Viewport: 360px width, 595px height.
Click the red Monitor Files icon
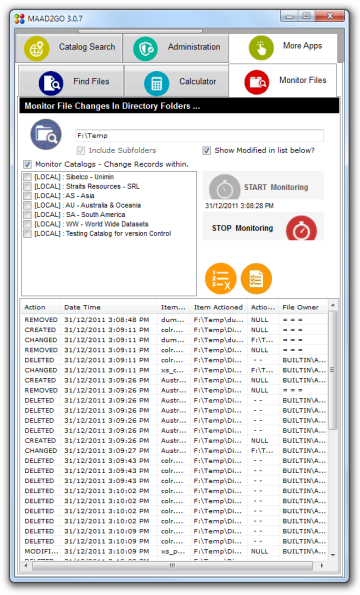coord(257,82)
